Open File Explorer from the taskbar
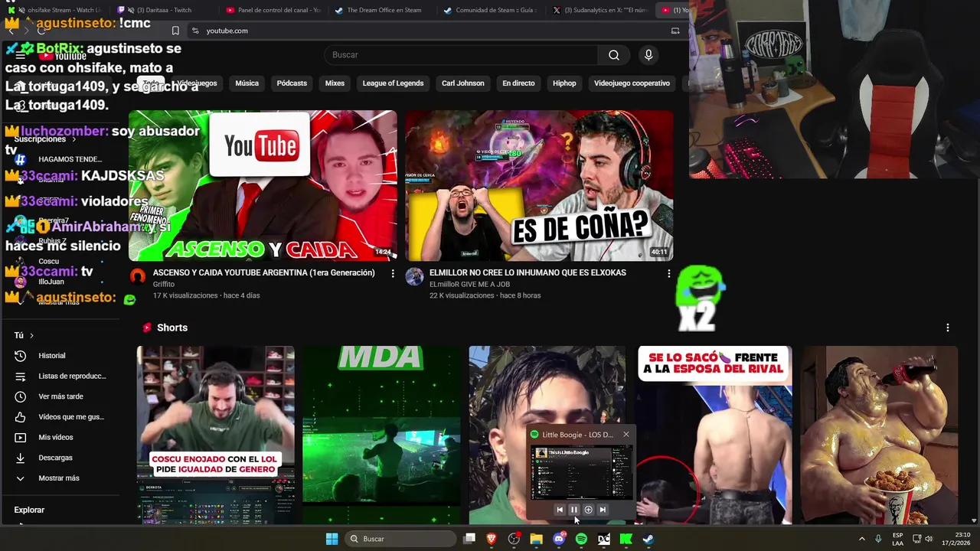The height and width of the screenshot is (551, 980). pos(536,539)
